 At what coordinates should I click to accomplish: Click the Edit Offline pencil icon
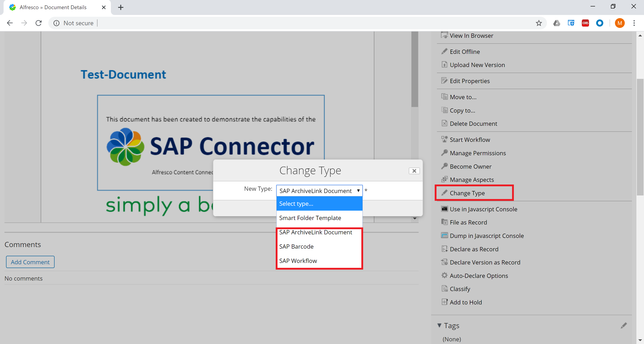pyautogui.click(x=444, y=51)
